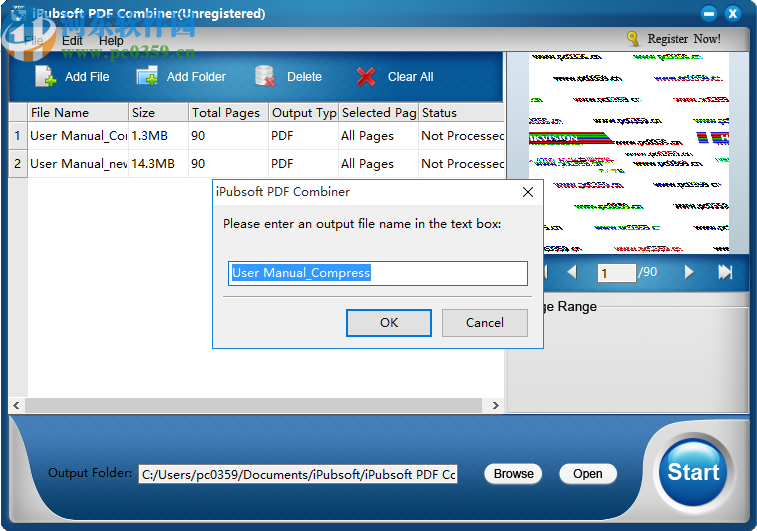Cancel the output file name dialog
Image resolution: width=757 pixels, height=531 pixels.
(485, 322)
